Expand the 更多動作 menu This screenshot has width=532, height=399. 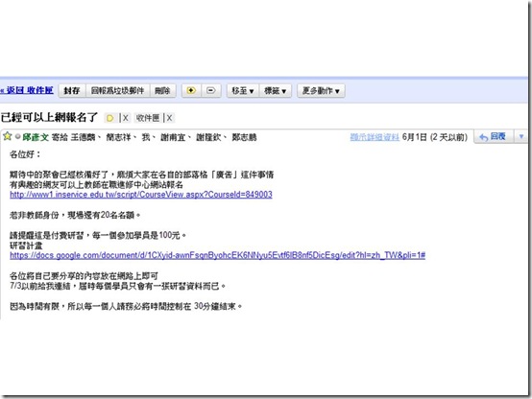point(321,91)
